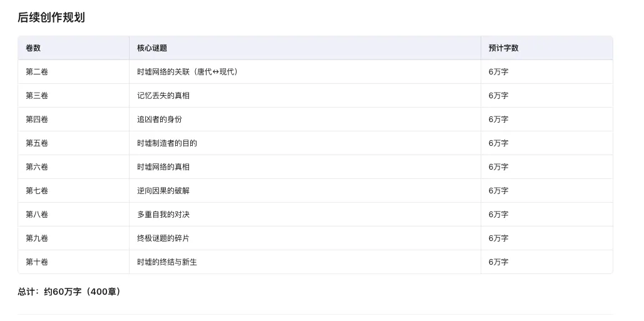Click the 第十卷 row label
The image size is (644, 321).
(37, 262)
